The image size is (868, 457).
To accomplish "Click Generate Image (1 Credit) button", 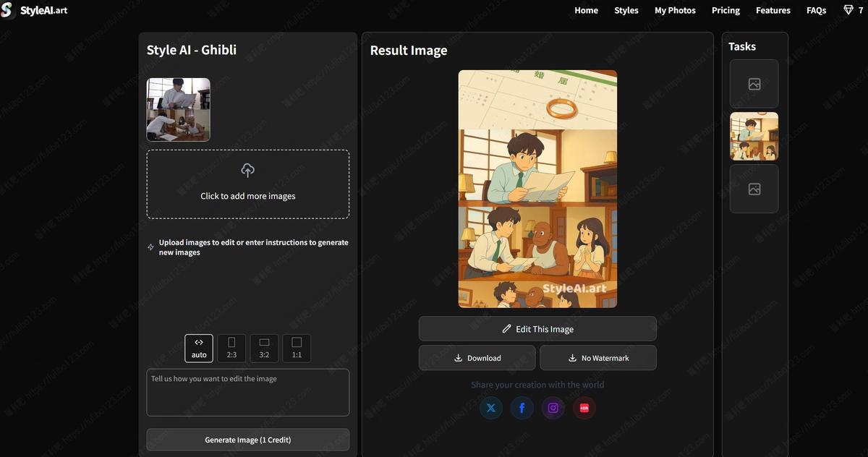I will (248, 440).
